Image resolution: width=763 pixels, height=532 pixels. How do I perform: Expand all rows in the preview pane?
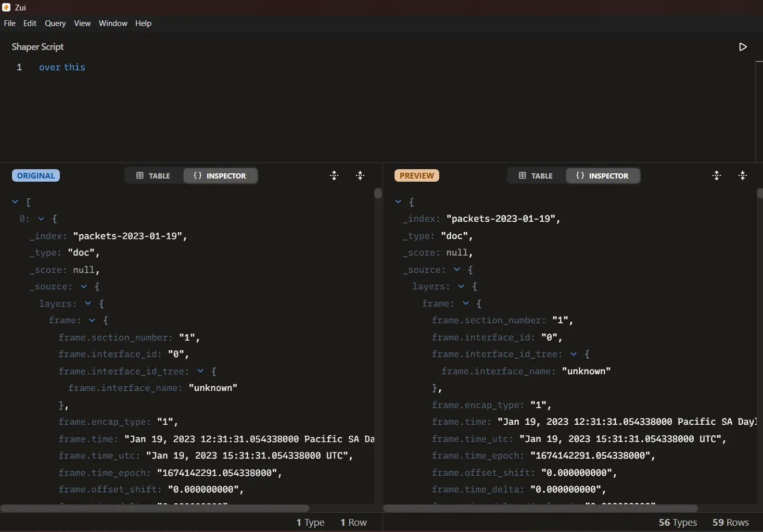[717, 175]
